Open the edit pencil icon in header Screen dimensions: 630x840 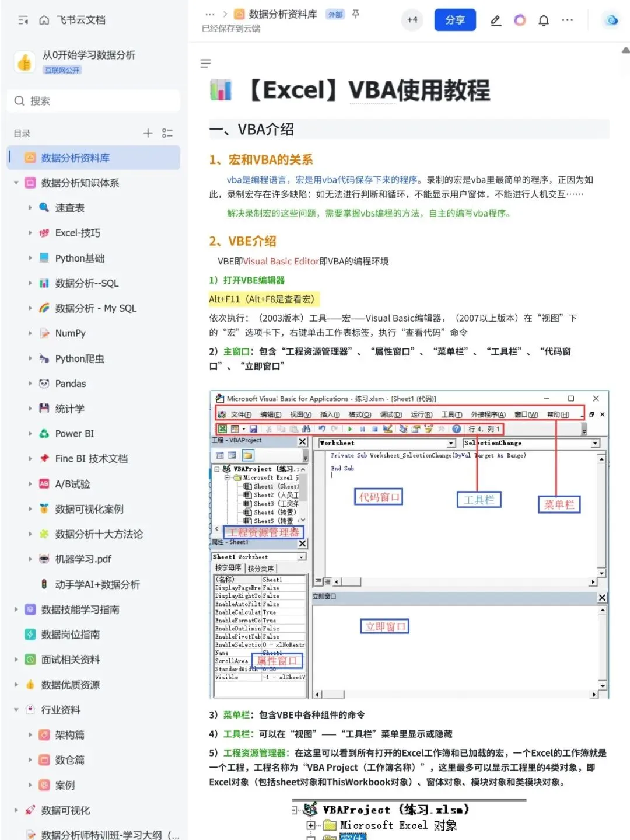[496, 20]
